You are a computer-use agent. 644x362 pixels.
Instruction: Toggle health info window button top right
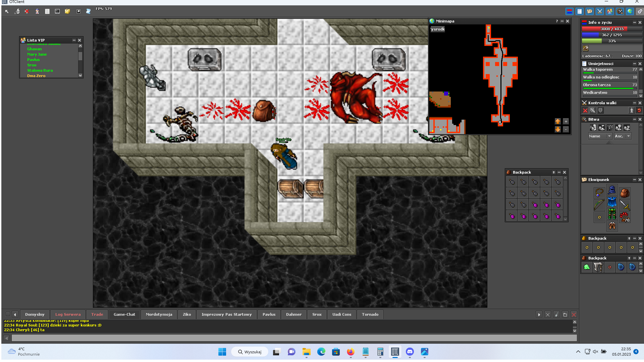pyautogui.click(x=570, y=11)
